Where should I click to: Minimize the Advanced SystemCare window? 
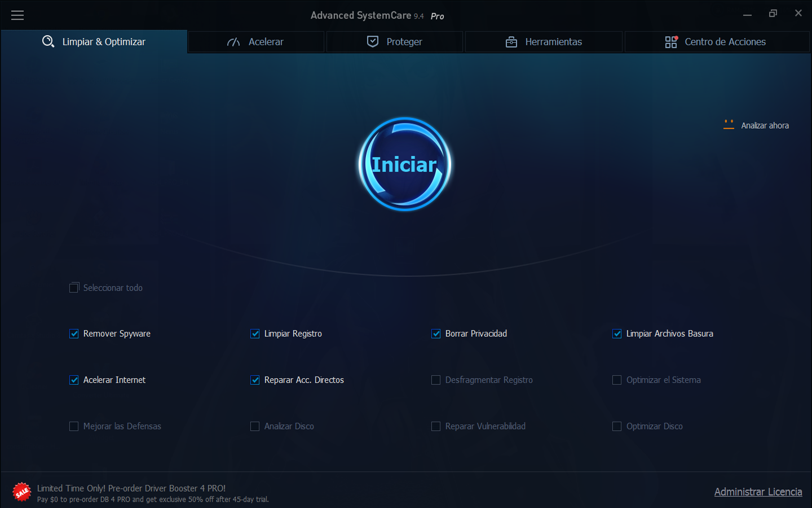tap(747, 14)
